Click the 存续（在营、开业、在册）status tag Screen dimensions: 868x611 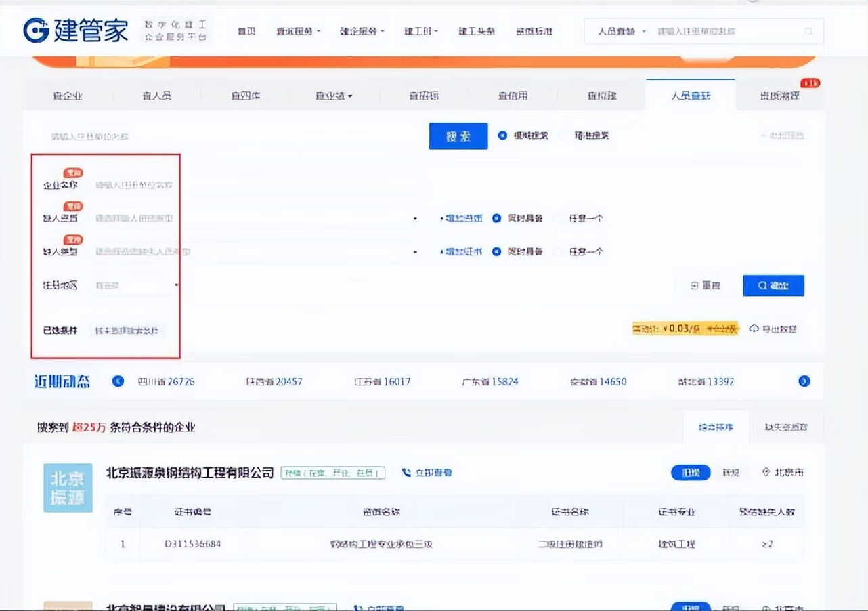point(333,473)
